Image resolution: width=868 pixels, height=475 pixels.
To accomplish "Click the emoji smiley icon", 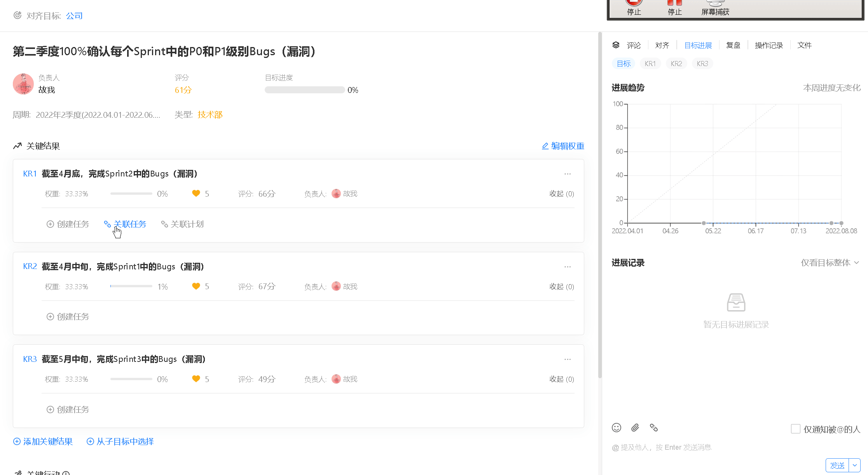I will coord(616,428).
